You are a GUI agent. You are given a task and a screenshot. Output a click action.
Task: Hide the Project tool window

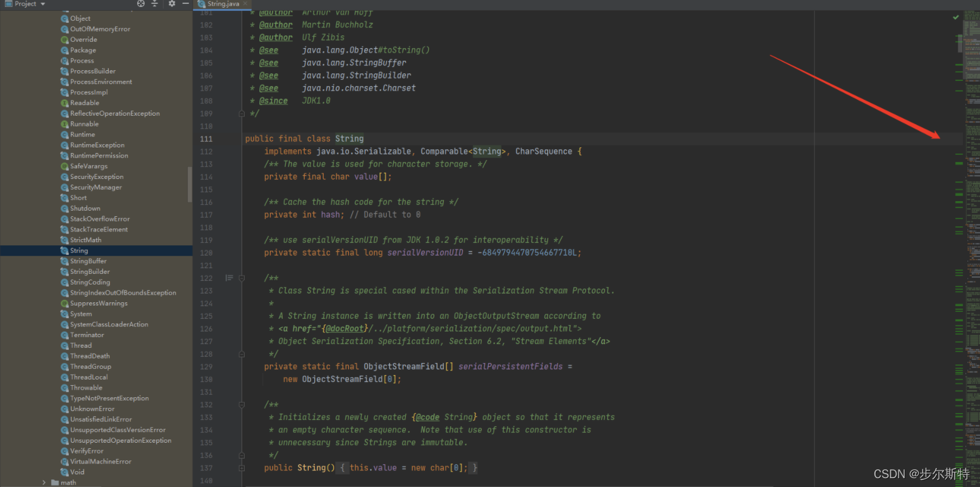point(185,4)
